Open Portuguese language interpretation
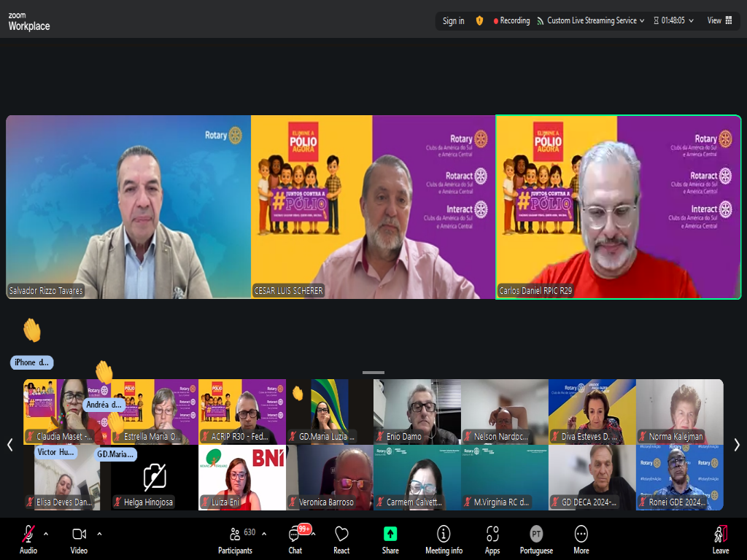 [x=536, y=534]
